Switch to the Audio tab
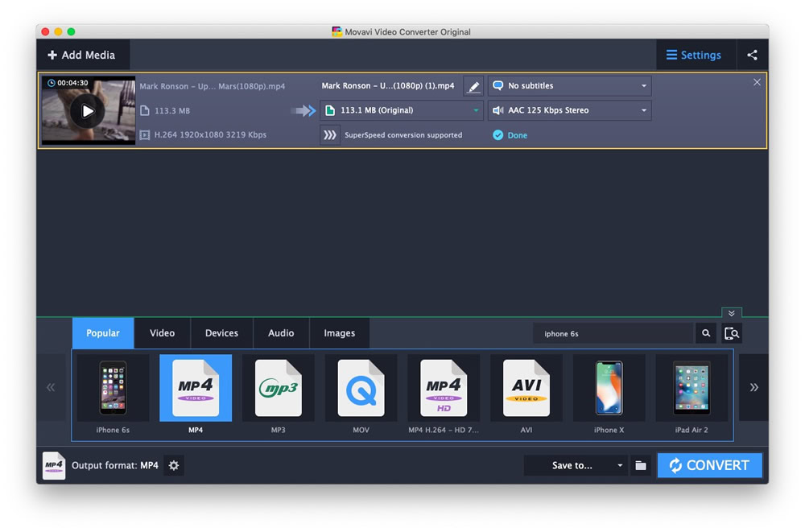Screen dimensions: 805x532 (x=281, y=333)
